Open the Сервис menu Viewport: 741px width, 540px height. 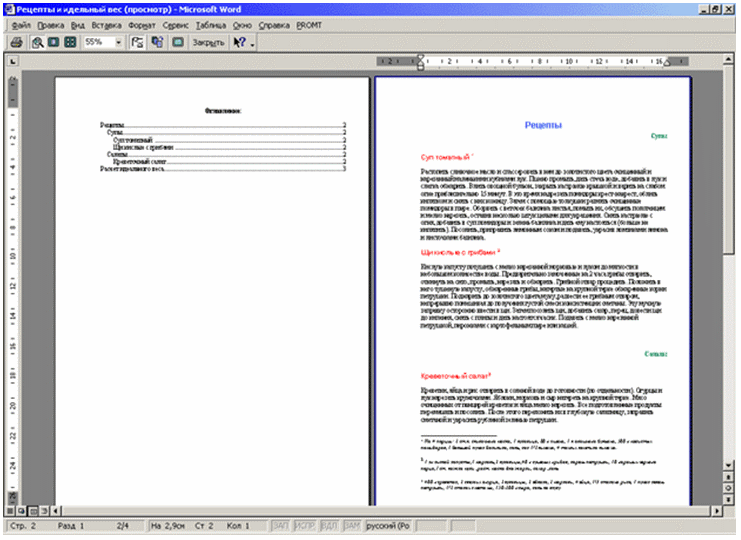175,25
